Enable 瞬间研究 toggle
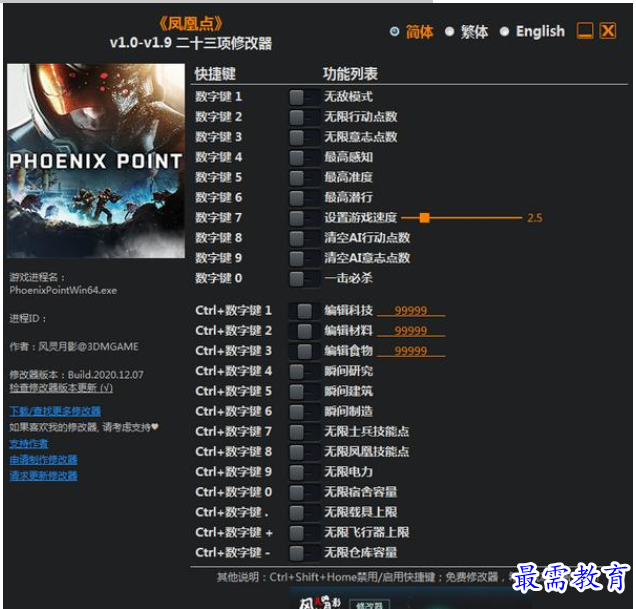 [304, 371]
